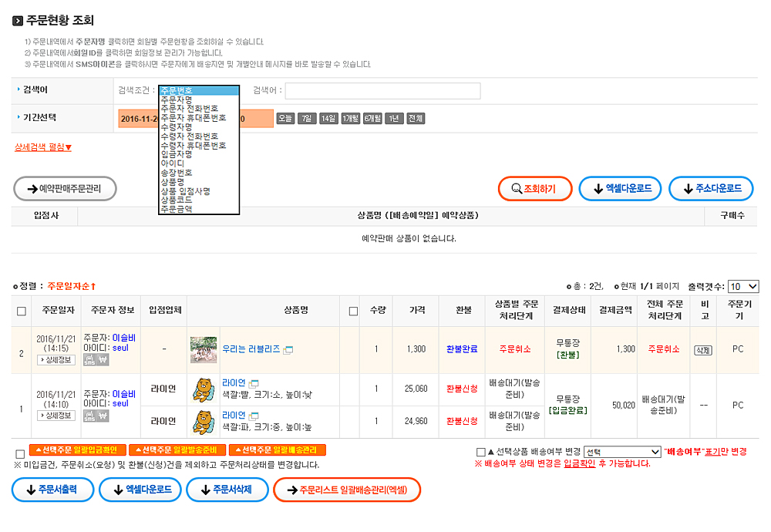Screen dimensions: 771x532
Task: Open popup icon next to 우리는 러블리즈
Action: [288, 350]
